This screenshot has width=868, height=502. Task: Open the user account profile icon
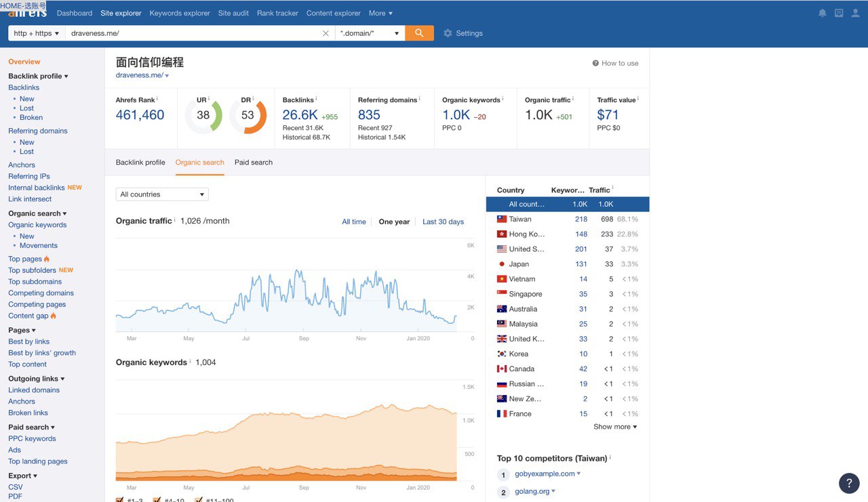pyautogui.click(x=856, y=13)
